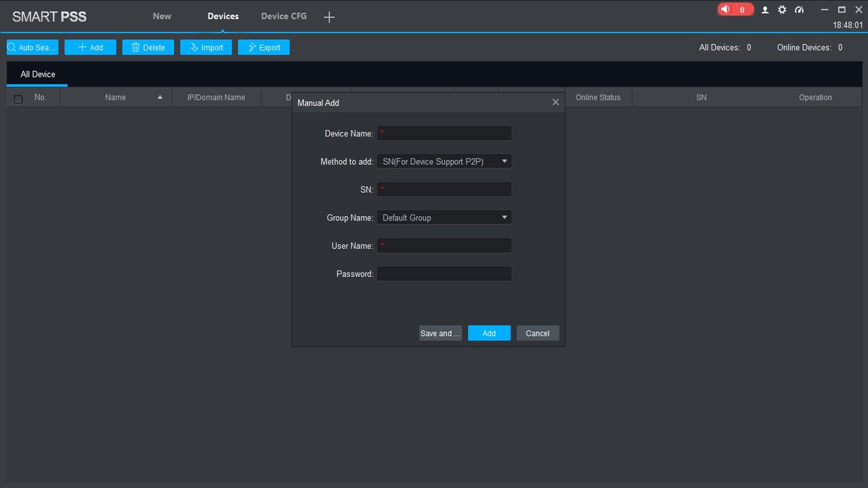868x488 pixels.
Task: Click the SN column header
Action: [701, 98]
